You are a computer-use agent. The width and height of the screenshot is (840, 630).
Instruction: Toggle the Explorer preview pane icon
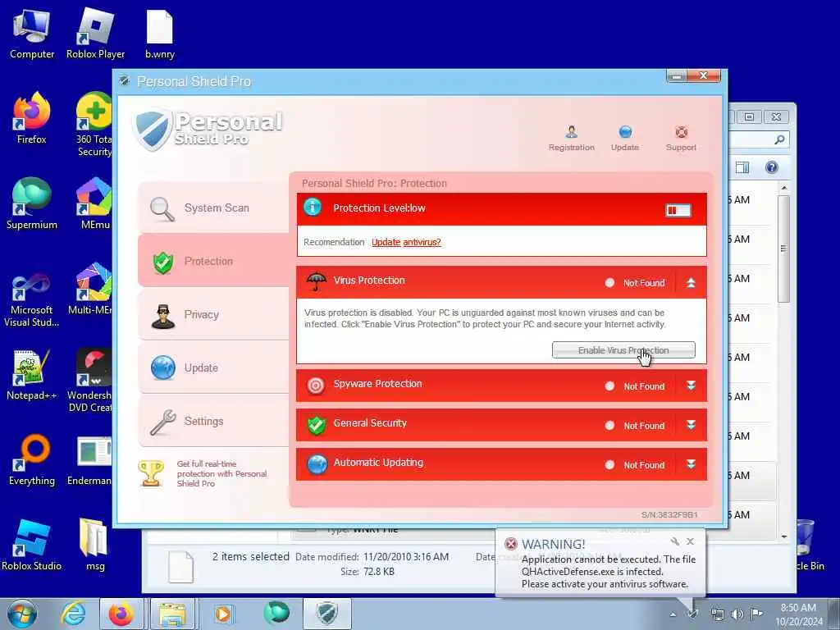point(742,167)
